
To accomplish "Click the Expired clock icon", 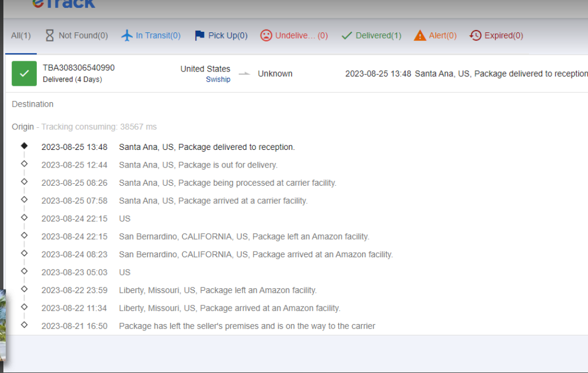I will point(475,36).
